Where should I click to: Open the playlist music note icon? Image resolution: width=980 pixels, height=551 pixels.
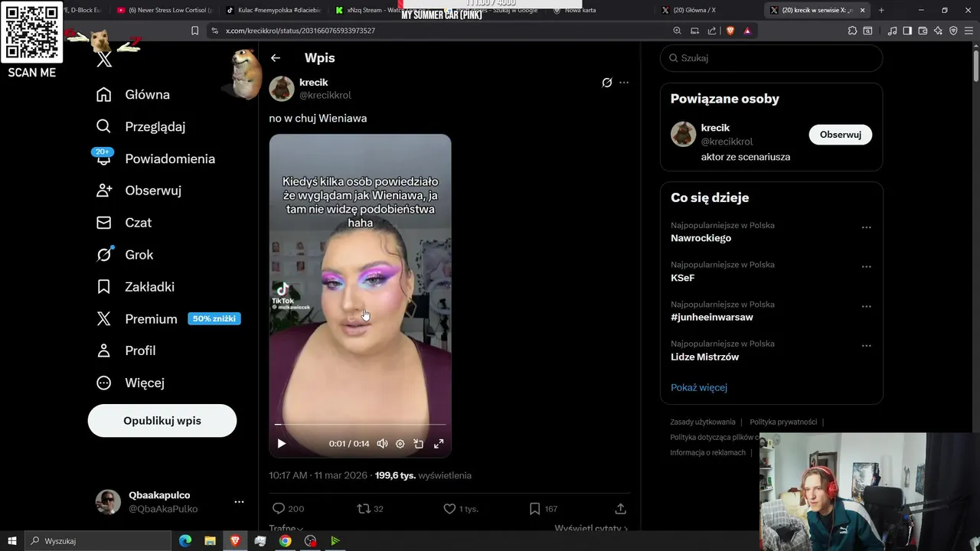(x=892, y=31)
